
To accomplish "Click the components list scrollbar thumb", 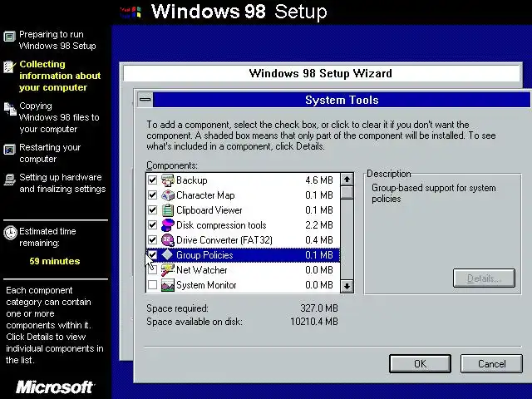I will coord(347,192).
